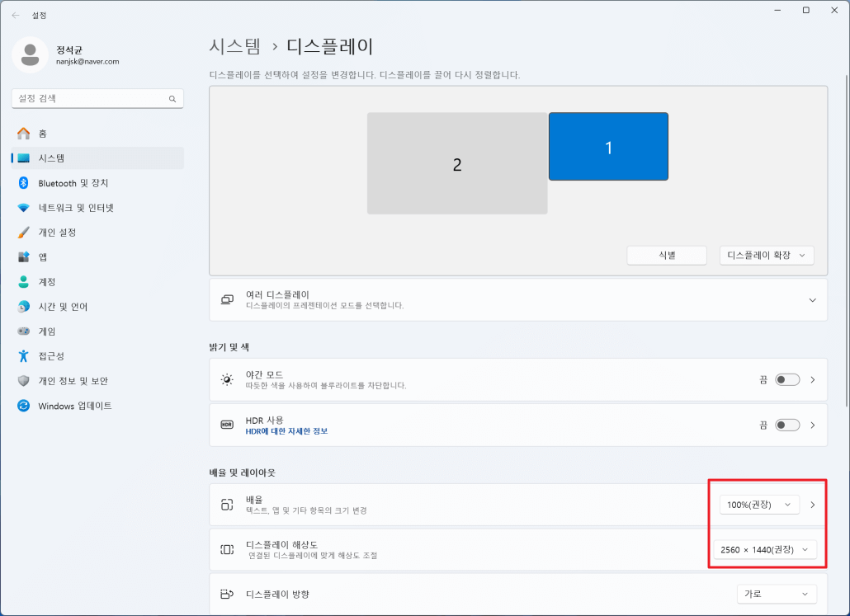
Task: Open the 배율 100%(권장) dropdown
Action: 758,505
